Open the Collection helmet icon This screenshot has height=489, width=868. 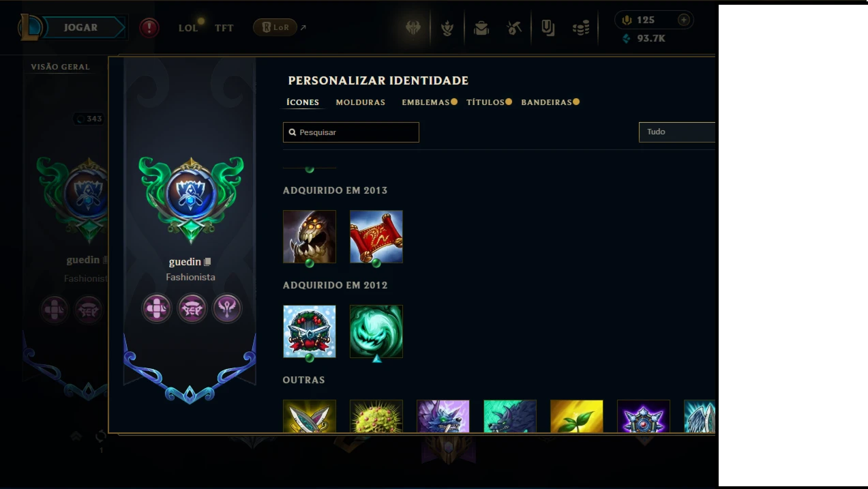[x=413, y=28]
